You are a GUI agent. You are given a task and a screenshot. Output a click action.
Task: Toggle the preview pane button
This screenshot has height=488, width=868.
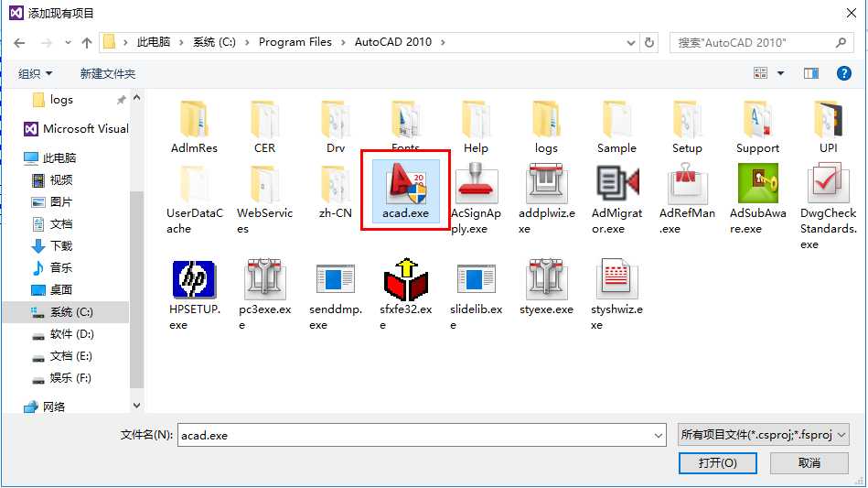tap(811, 73)
